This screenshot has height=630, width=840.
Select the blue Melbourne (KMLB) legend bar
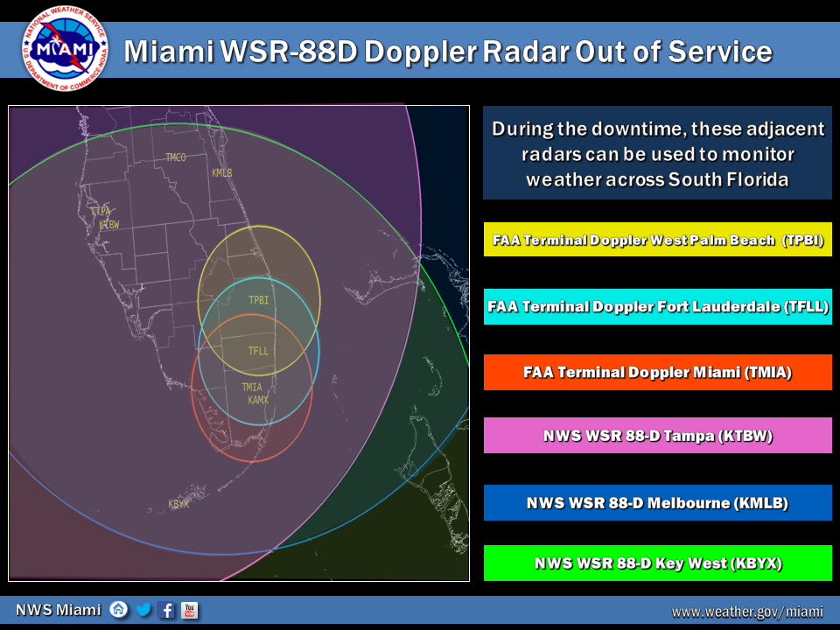click(x=658, y=502)
